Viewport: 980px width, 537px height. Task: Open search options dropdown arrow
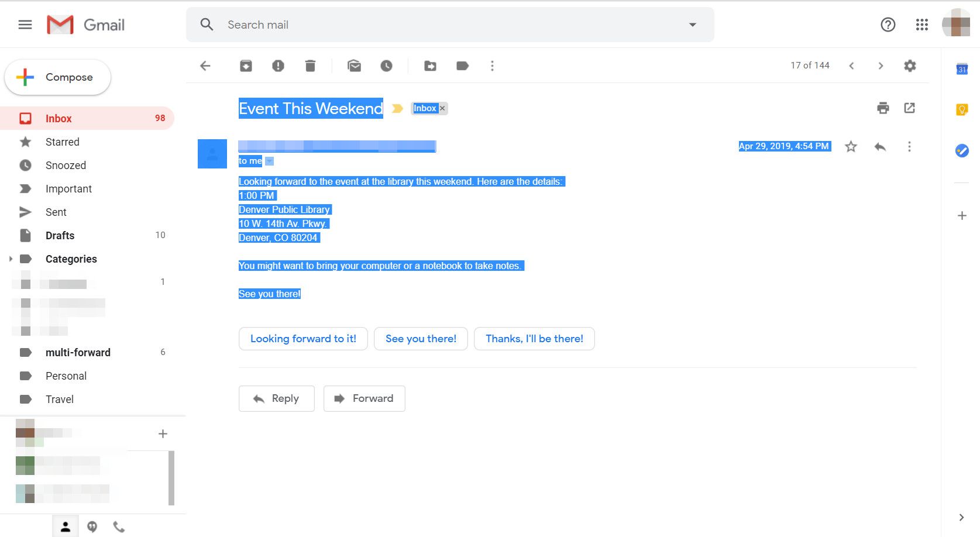[693, 25]
